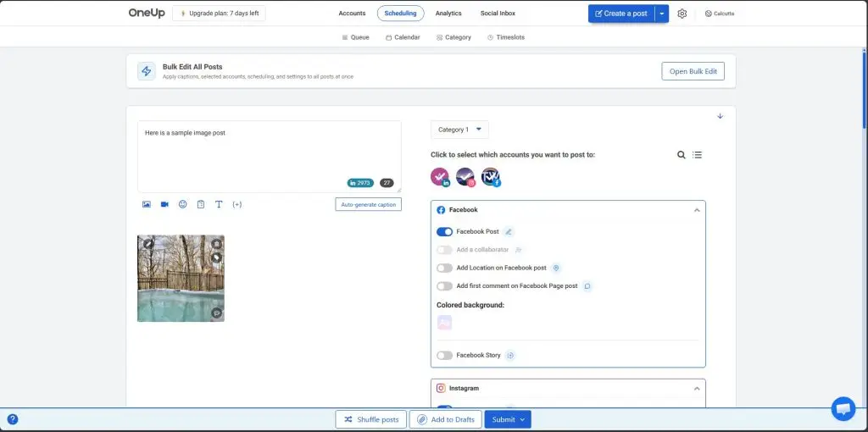Search accounts with the magnifier icon
The width and height of the screenshot is (868, 432).
click(682, 155)
